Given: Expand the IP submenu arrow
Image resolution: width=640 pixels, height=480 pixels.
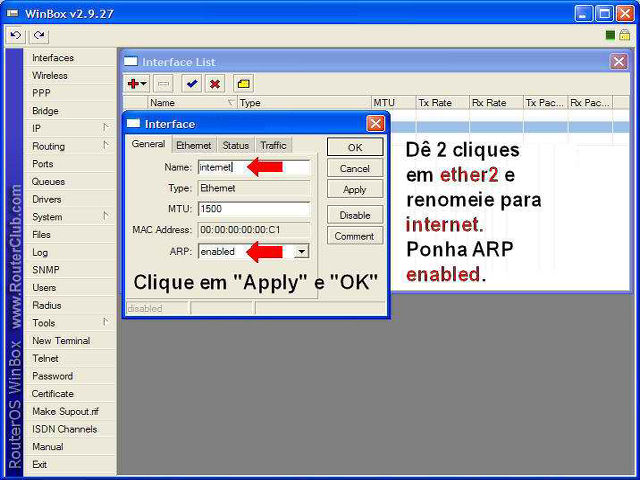Looking at the screenshot, I should click(106, 128).
